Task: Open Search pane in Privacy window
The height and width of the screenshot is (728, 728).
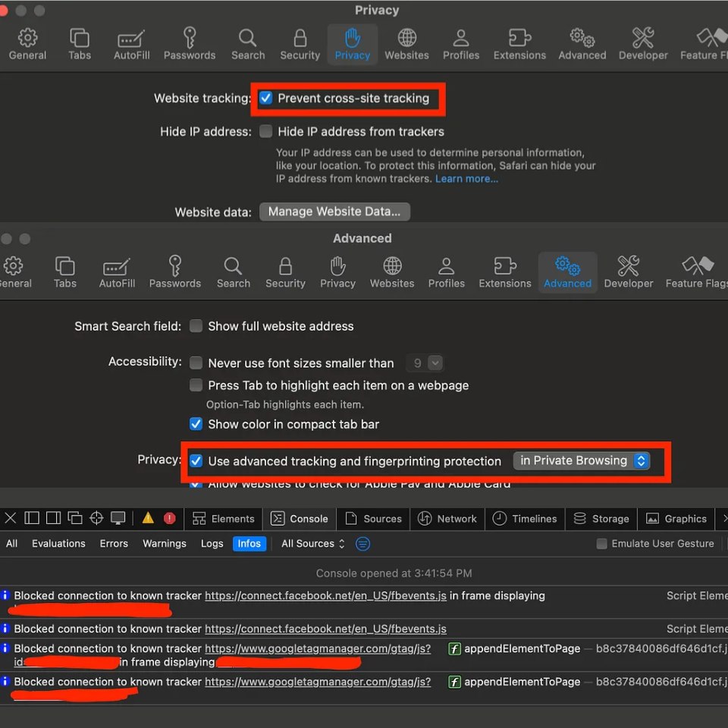Action: click(248, 44)
